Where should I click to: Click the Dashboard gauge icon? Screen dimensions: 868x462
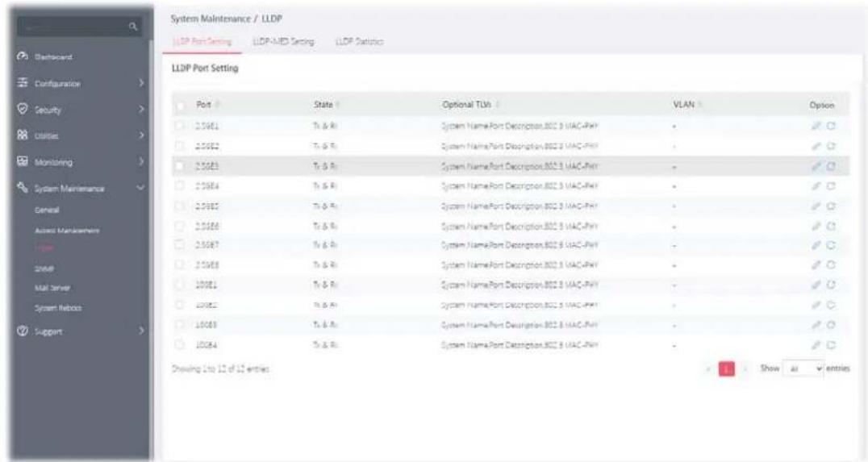(x=23, y=56)
